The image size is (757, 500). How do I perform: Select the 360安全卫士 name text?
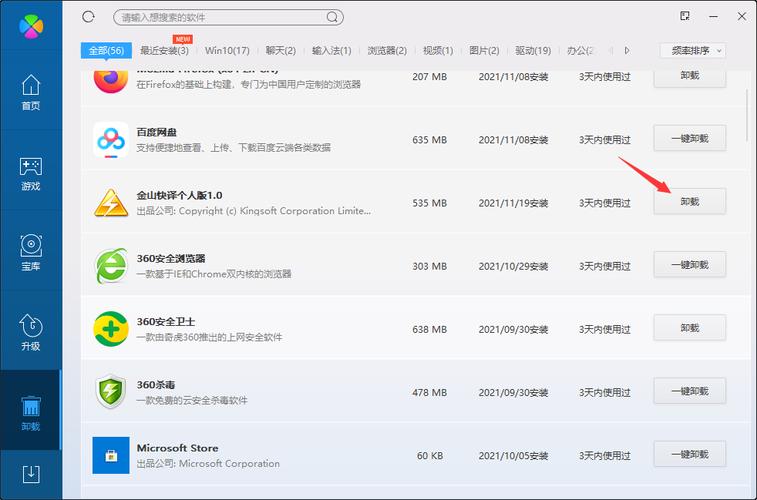click(166, 321)
